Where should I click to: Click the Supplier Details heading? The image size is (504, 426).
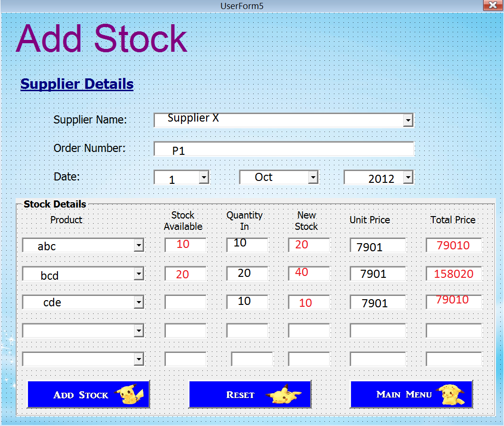pyautogui.click(x=77, y=84)
